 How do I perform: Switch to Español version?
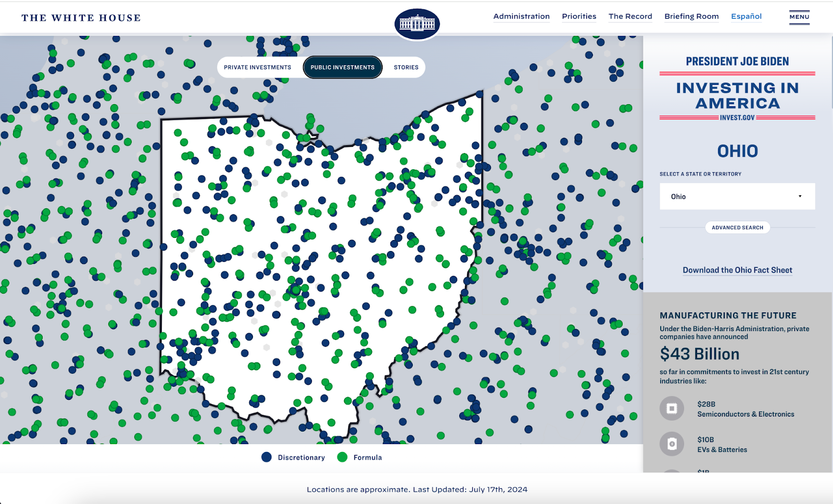point(746,17)
